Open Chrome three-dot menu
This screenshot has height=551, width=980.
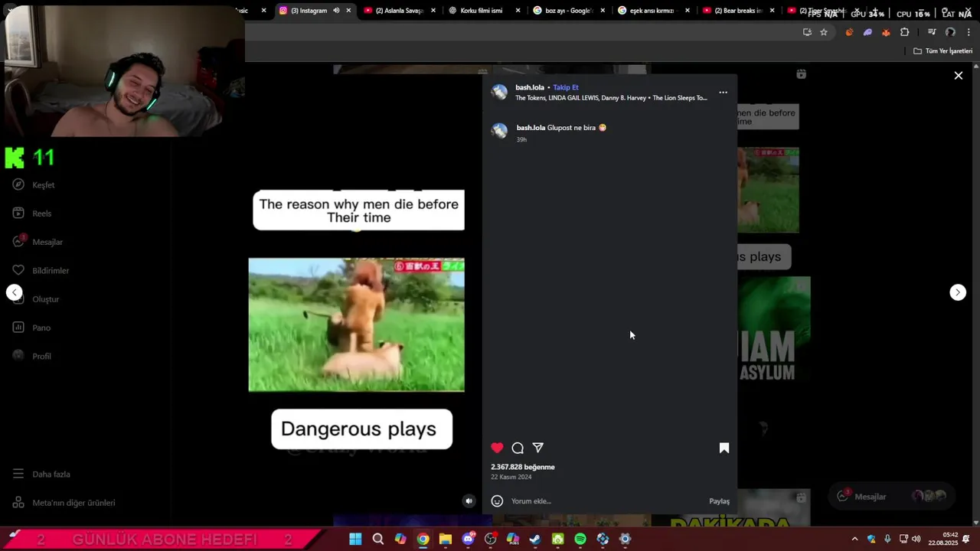click(969, 32)
